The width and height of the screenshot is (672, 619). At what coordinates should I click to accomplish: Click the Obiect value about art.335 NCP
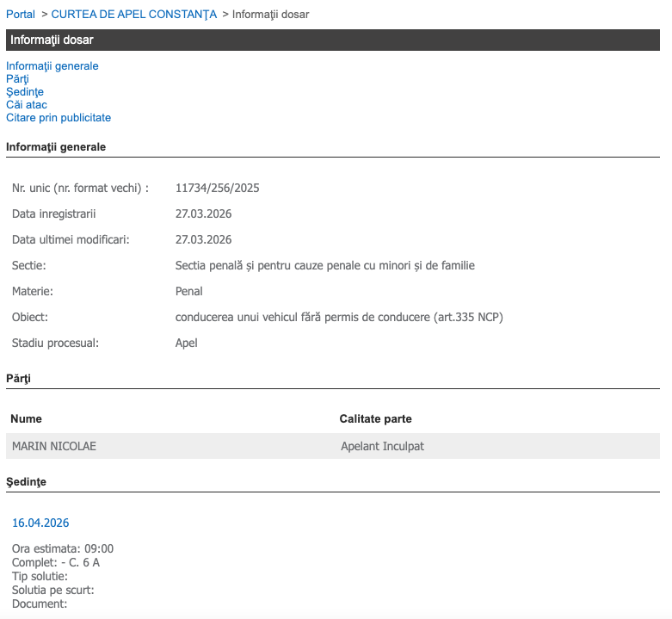click(x=338, y=318)
